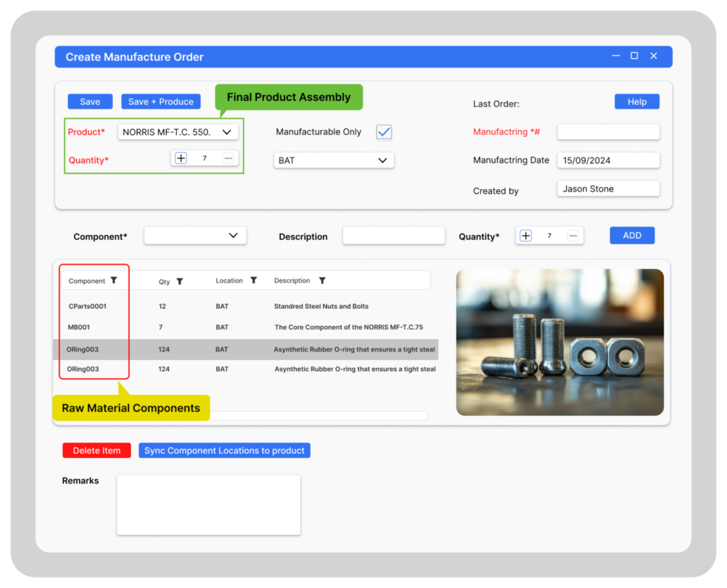Expand the Component dropdown

(x=195, y=236)
